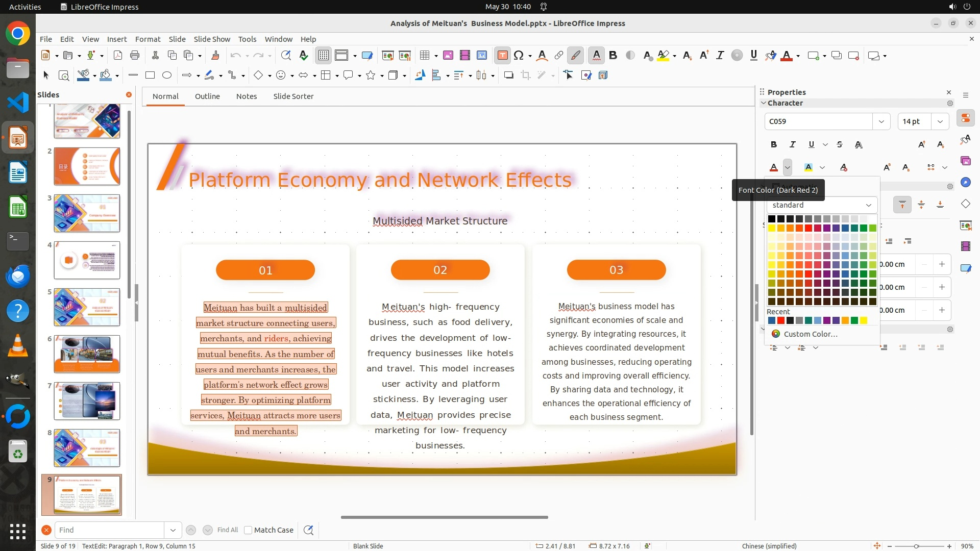Viewport: 980px width, 551px height.
Task: Click the Custom Color… button
Action: [x=810, y=334]
